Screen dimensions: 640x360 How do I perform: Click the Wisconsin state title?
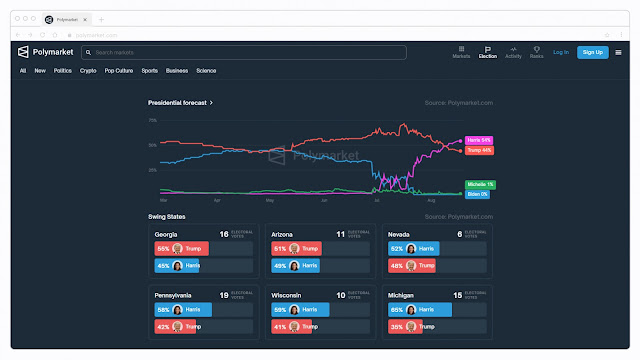click(x=286, y=296)
